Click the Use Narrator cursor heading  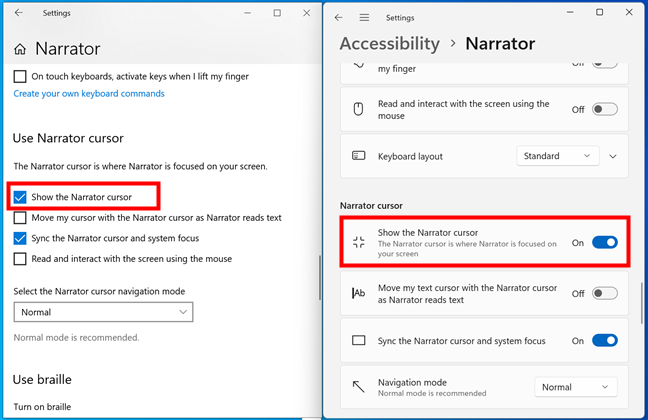68,138
